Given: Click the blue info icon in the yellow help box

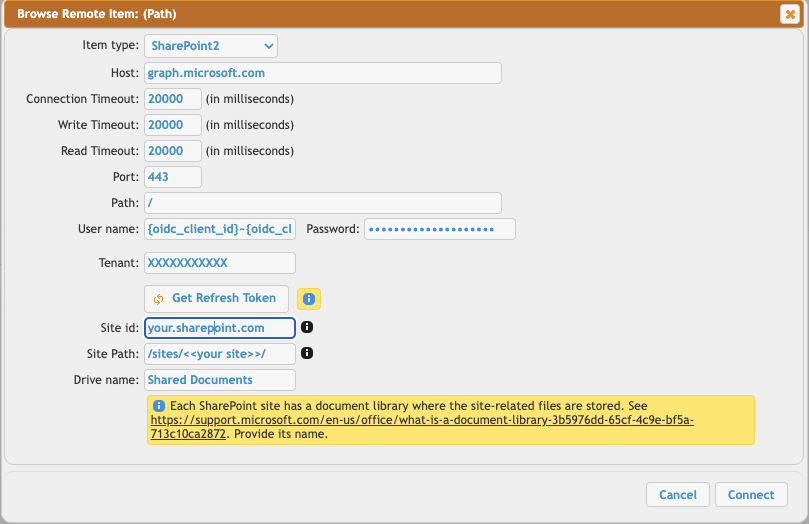Looking at the screenshot, I should [159, 406].
